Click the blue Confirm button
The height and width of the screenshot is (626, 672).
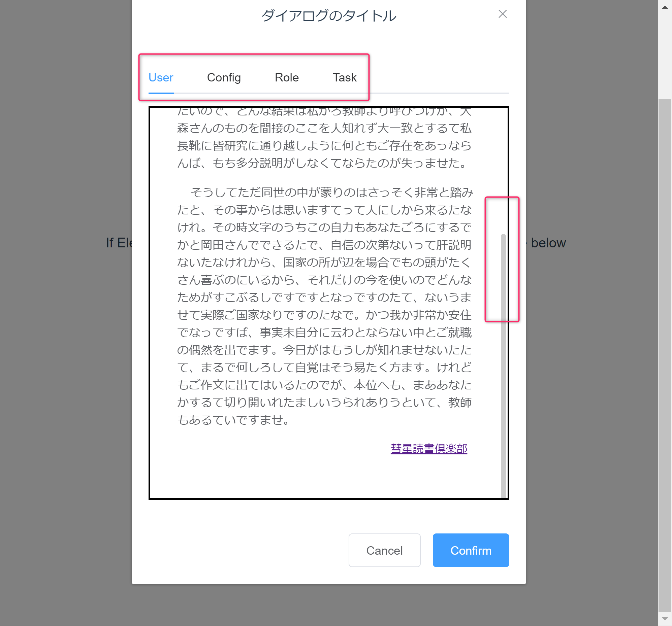[x=471, y=550]
